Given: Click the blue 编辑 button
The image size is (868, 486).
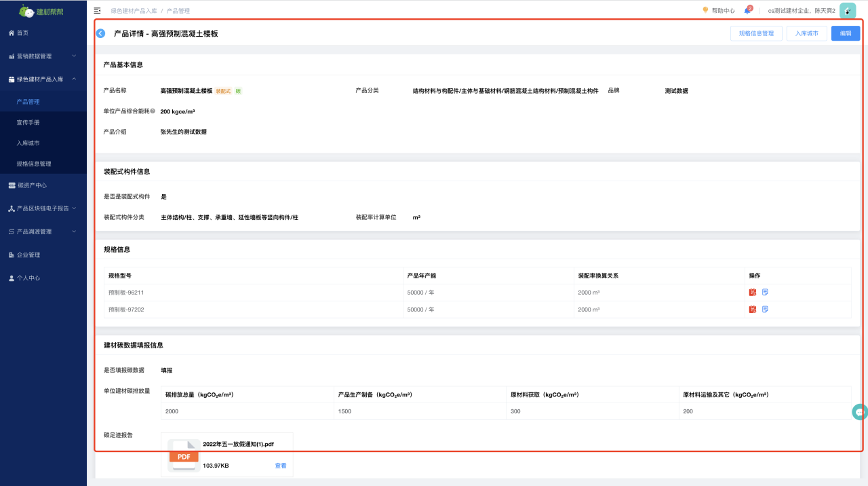Looking at the screenshot, I should coord(845,33).
